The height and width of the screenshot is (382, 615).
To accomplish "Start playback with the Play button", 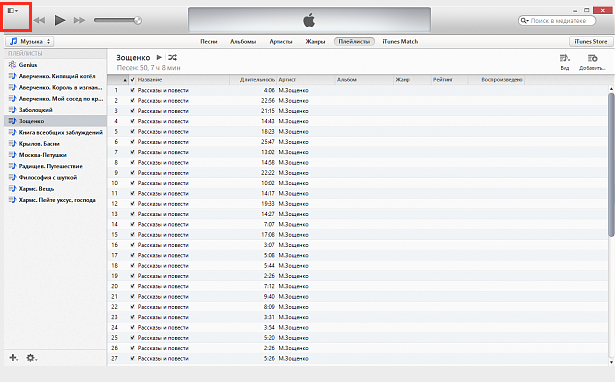I will [x=60, y=20].
